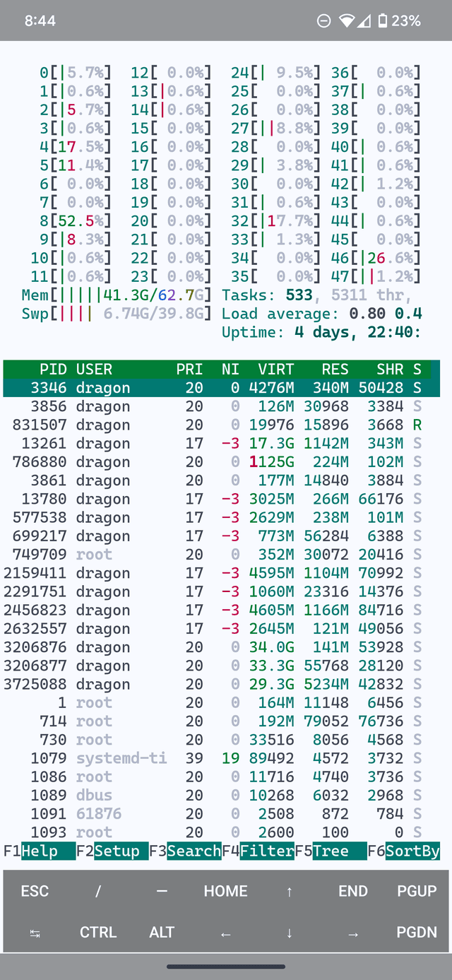Toggle the CTRL modifier key
The height and width of the screenshot is (980, 452).
point(98,933)
